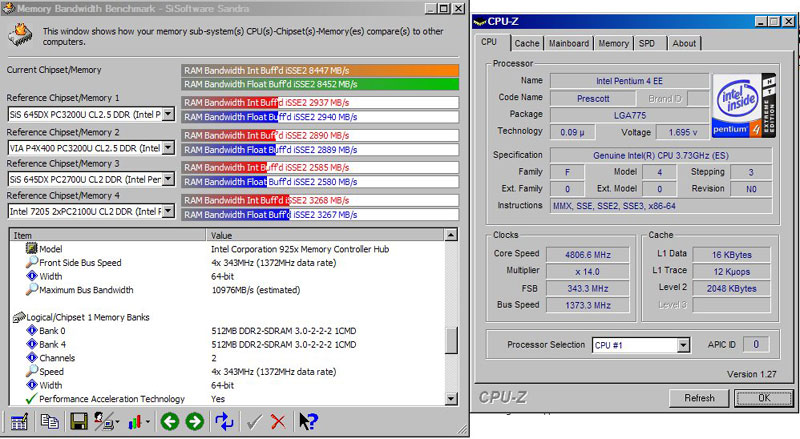
Task: Click the Multiplier value x 14.0
Action: click(588, 272)
